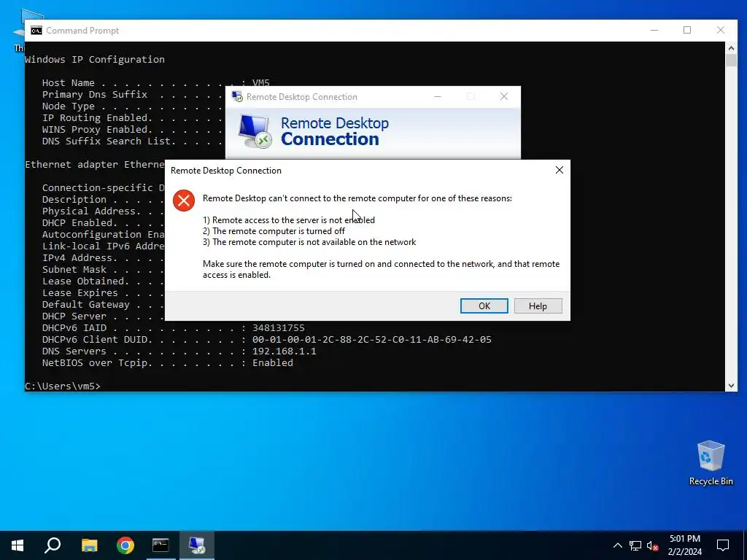Close the Remote Desktop Connection window
The image size is (747, 560).
pyautogui.click(x=503, y=97)
